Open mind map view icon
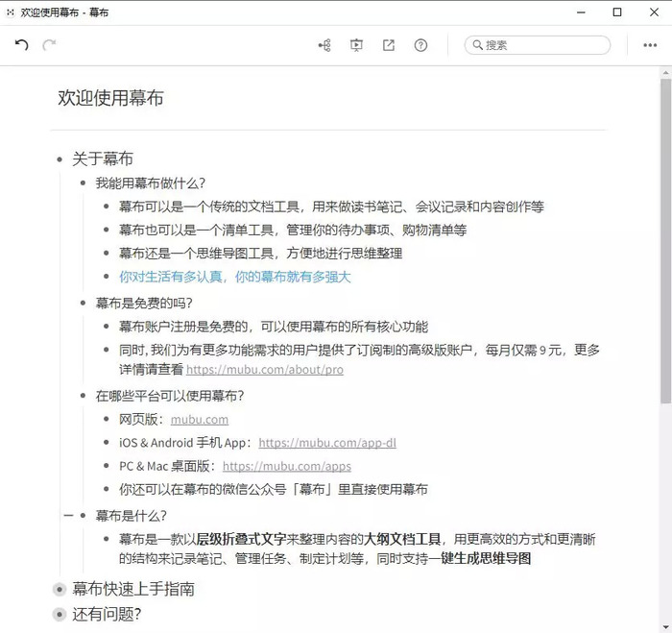Screen dimensions: 672x633 (x=324, y=45)
